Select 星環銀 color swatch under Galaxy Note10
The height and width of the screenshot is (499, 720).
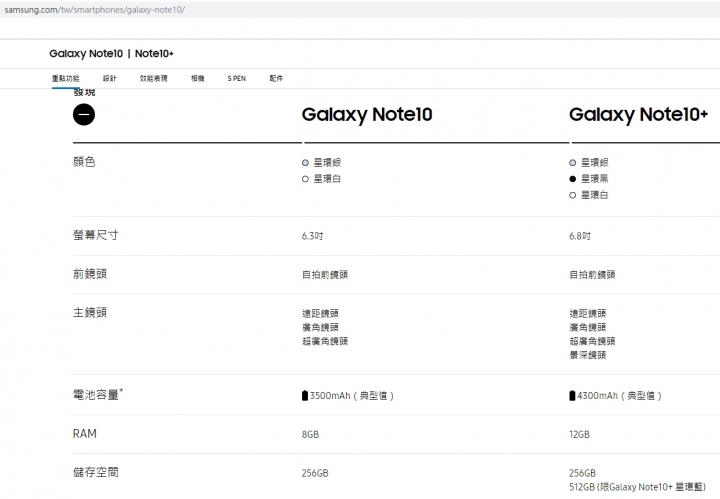coord(305,163)
